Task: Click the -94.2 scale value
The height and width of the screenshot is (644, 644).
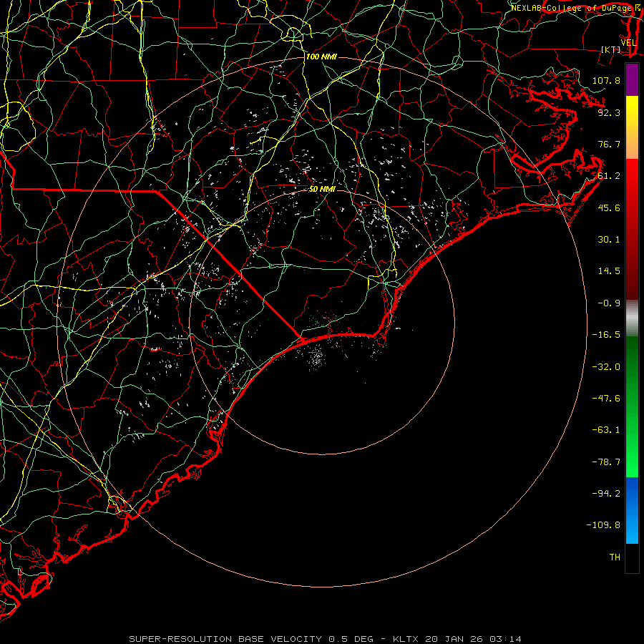Action: point(606,494)
